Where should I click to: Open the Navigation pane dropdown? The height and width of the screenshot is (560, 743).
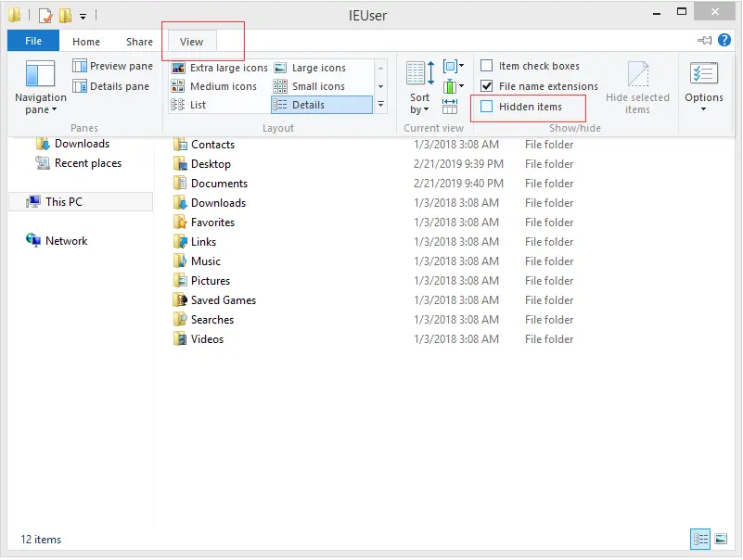pyautogui.click(x=40, y=88)
